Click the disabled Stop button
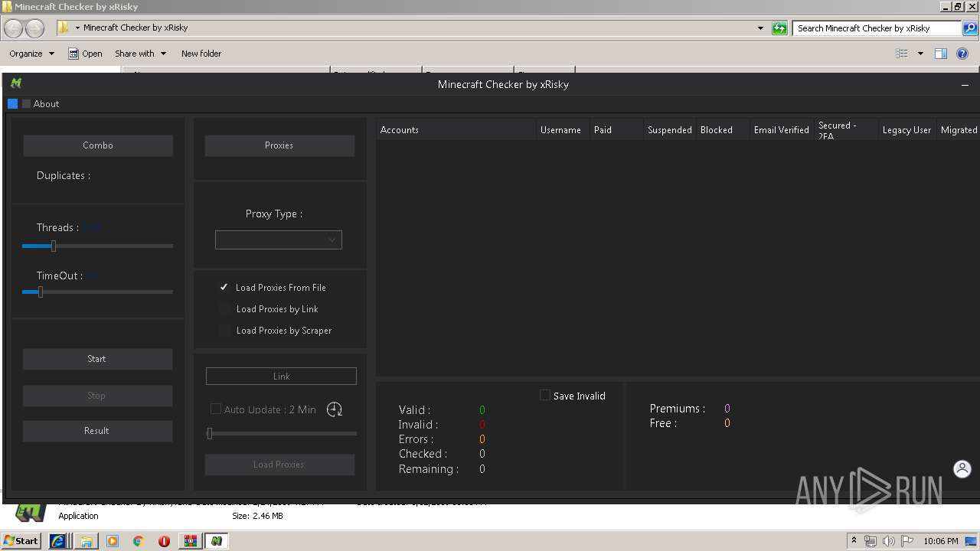This screenshot has height=551, width=980. 96,396
